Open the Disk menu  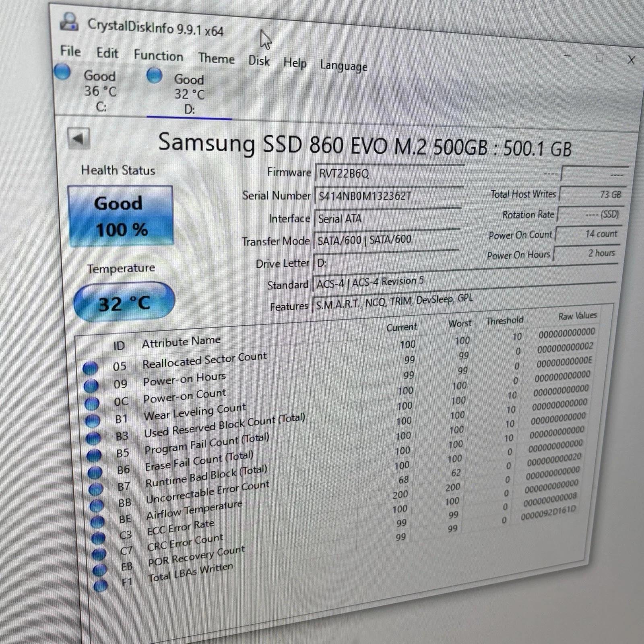(x=259, y=61)
